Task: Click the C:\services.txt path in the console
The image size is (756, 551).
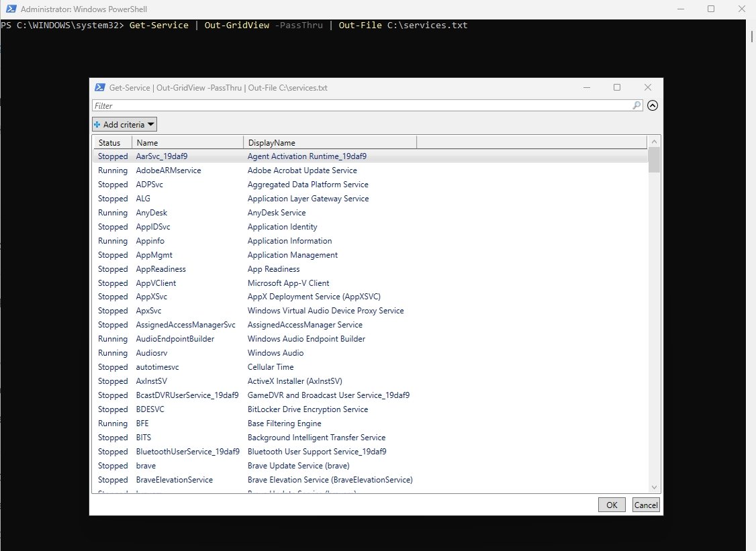Action: click(x=427, y=25)
